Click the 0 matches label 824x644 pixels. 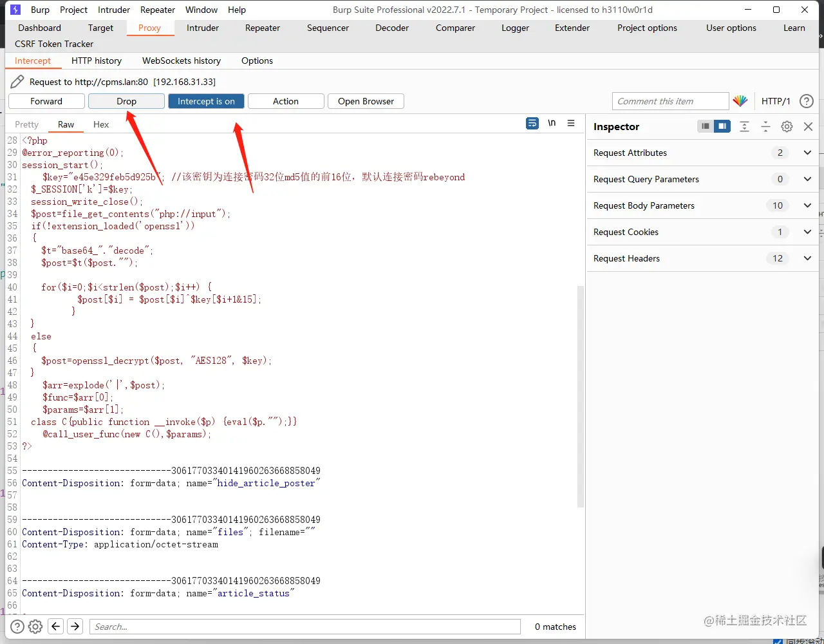pos(556,627)
